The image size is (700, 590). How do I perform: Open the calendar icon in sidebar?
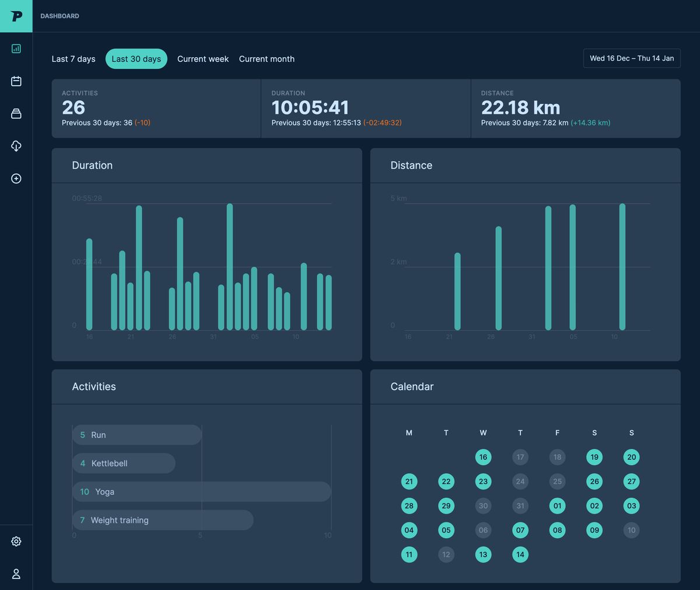(x=16, y=81)
